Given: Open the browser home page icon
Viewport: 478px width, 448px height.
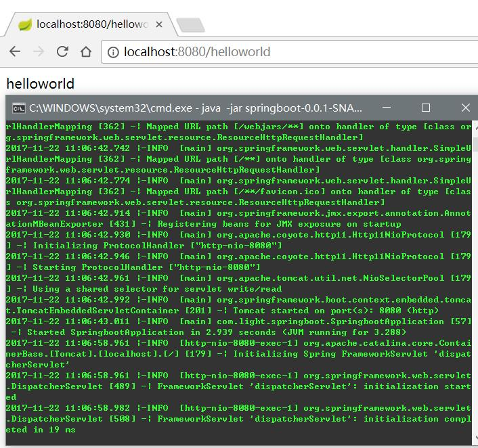Looking at the screenshot, I should coord(86,51).
